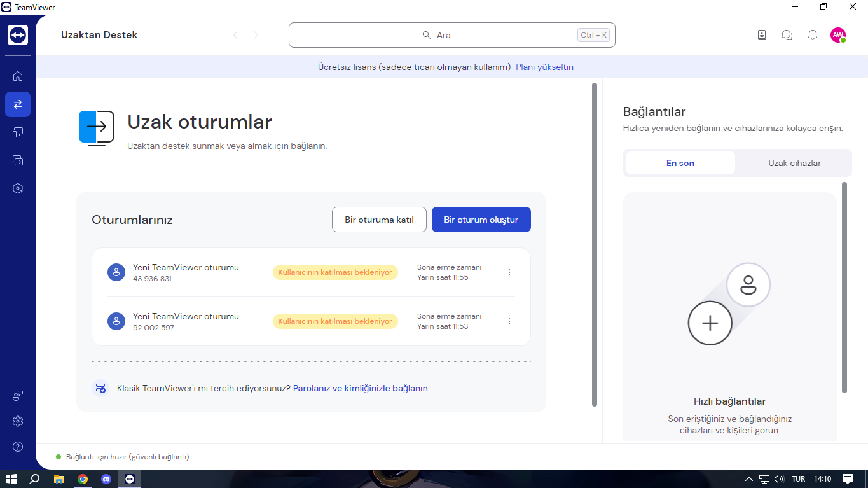The width and height of the screenshot is (868, 488).
Task: Click the Ara search field
Action: click(452, 35)
